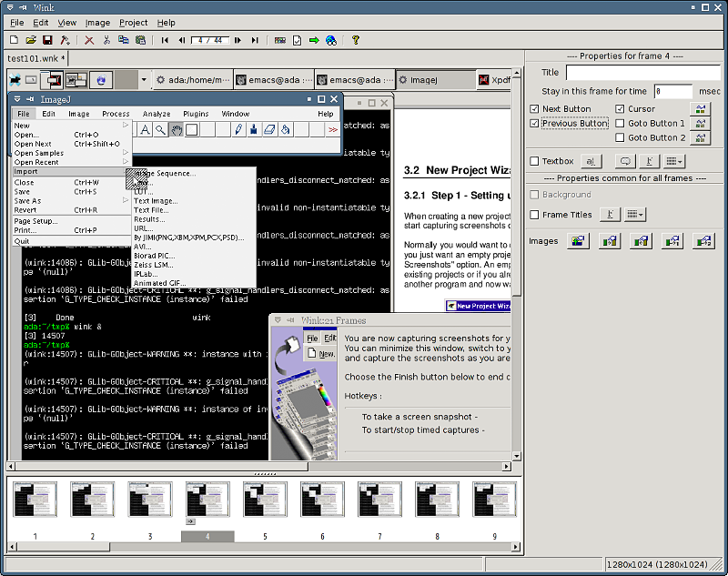This screenshot has height=576, width=728.
Task: Enable the Textbox checkbox
Action: (533, 161)
